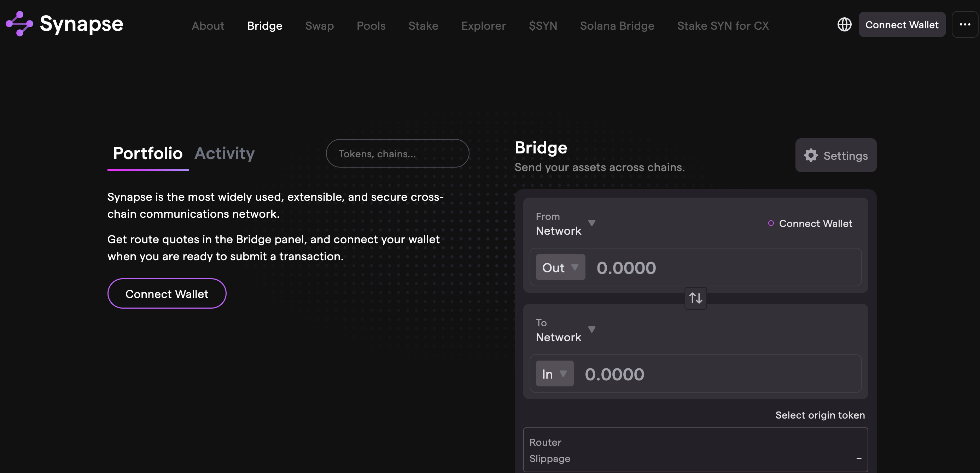Viewport: 980px width, 473px height.
Task: Click the swap direction arrows icon
Action: (695, 298)
